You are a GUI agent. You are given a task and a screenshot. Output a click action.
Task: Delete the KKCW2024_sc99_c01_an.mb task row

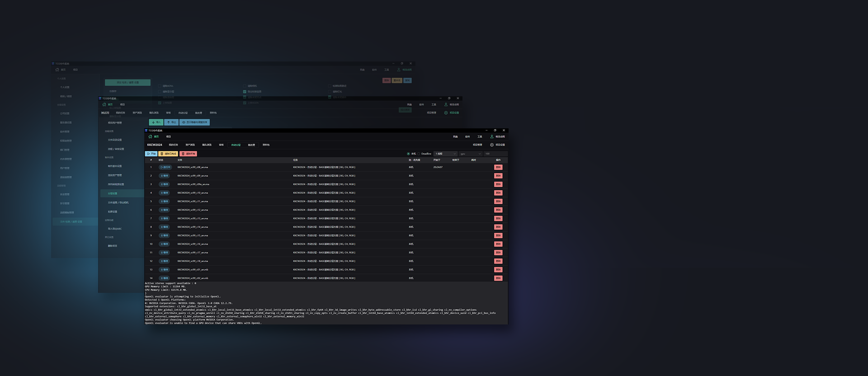[x=498, y=270]
